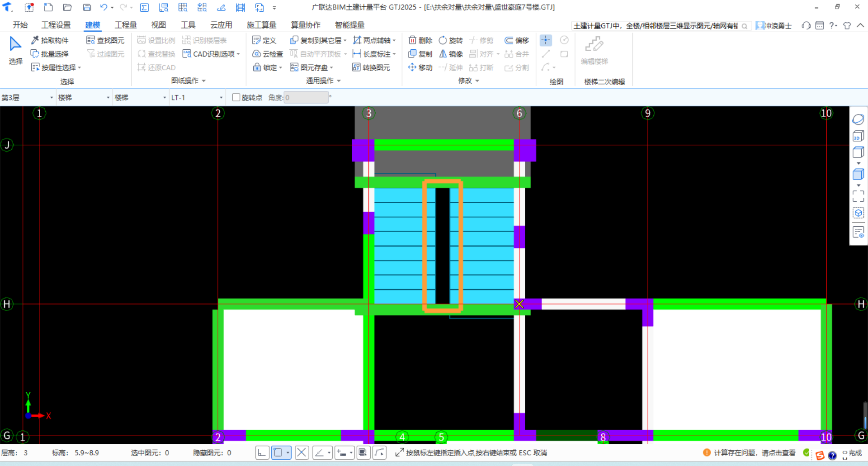Open the 编辑楼梯 stair editor
The image size is (868, 466).
pyautogui.click(x=594, y=50)
